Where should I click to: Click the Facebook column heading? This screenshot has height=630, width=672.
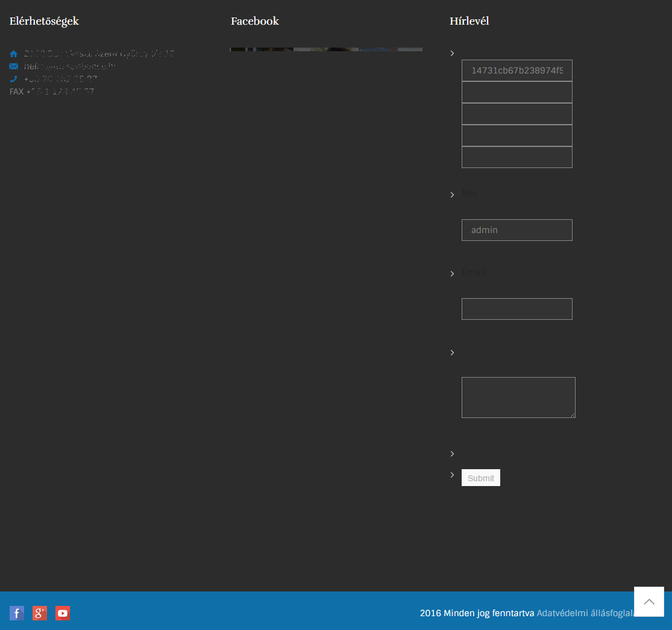[x=255, y=21]
